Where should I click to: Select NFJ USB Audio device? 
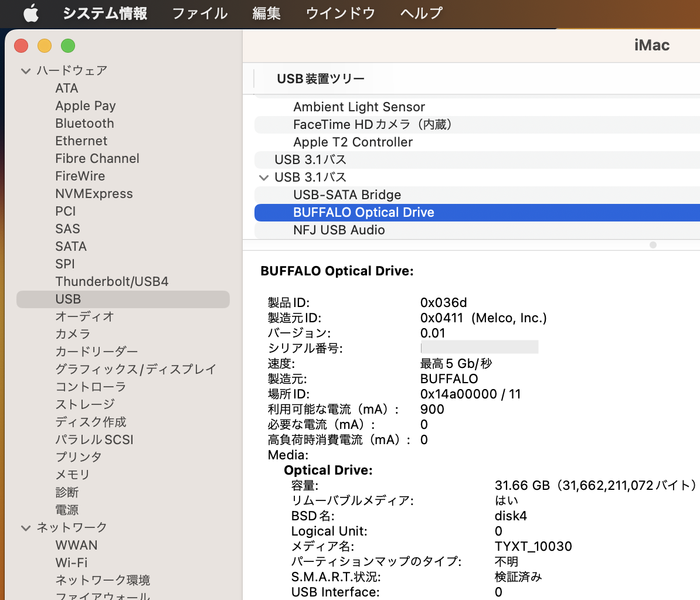click(x=339, y=230)
